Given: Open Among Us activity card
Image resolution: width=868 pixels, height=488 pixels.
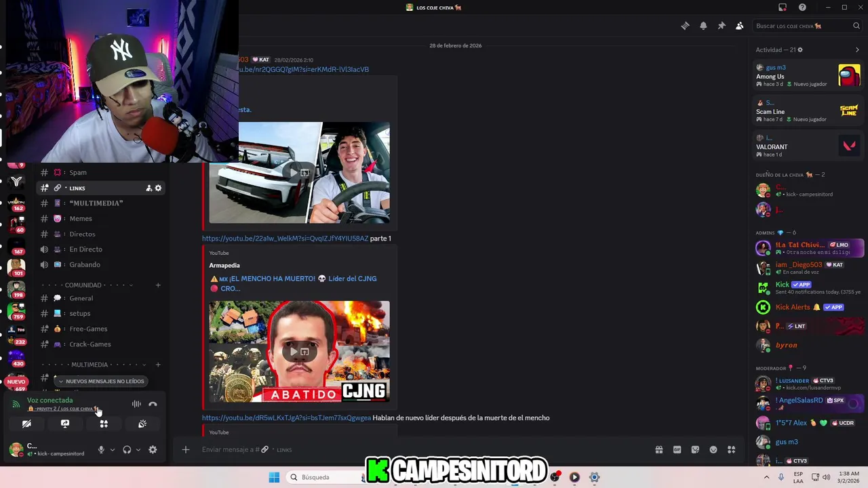Looking at the screenshot, I should (x=808, y=76).
